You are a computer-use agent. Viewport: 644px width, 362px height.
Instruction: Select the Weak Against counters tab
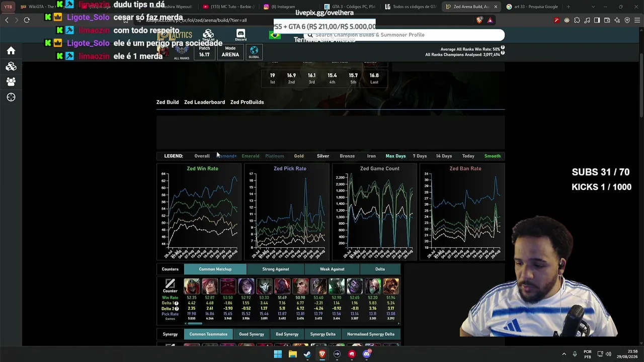pyautogui.click(x=332, y=269)
